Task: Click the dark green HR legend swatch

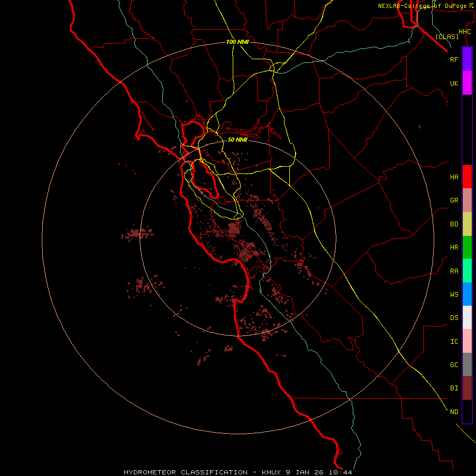Action: [467, 248]
